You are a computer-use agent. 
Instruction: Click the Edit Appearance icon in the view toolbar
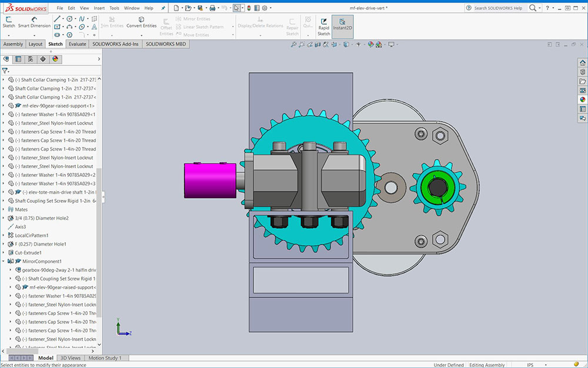370,45
